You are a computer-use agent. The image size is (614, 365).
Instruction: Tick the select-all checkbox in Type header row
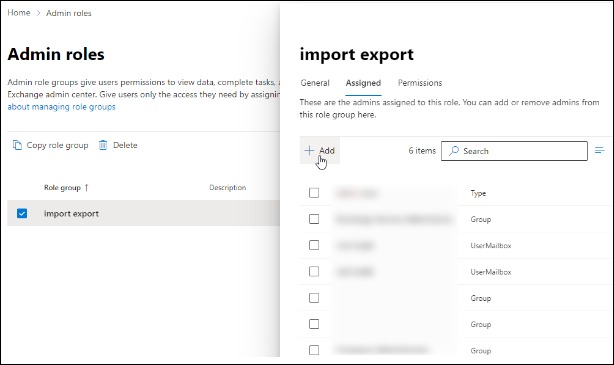[x=314, y=193]
